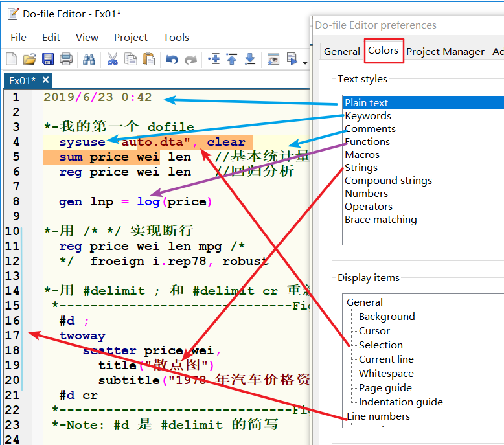This screenshot has height=445, width=504.
Task: Copy selection with the Copy icon
Action: (x=130, y=59)
